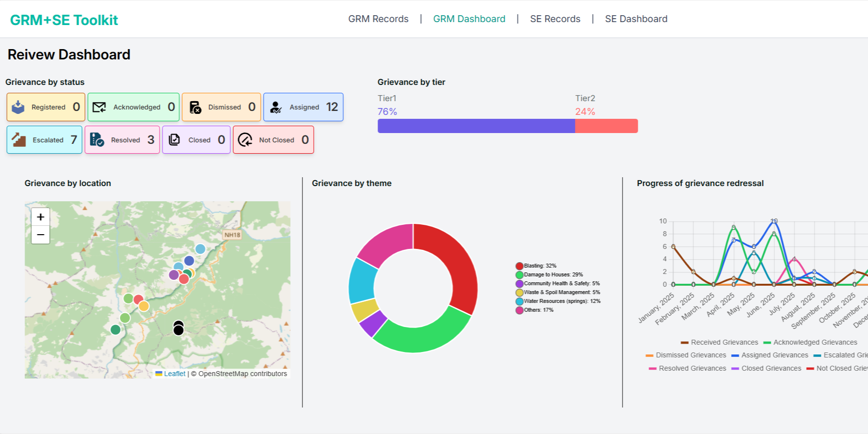Click the Assigned person icon
Viewport: 868px width, 434px height.
point(276,107)
